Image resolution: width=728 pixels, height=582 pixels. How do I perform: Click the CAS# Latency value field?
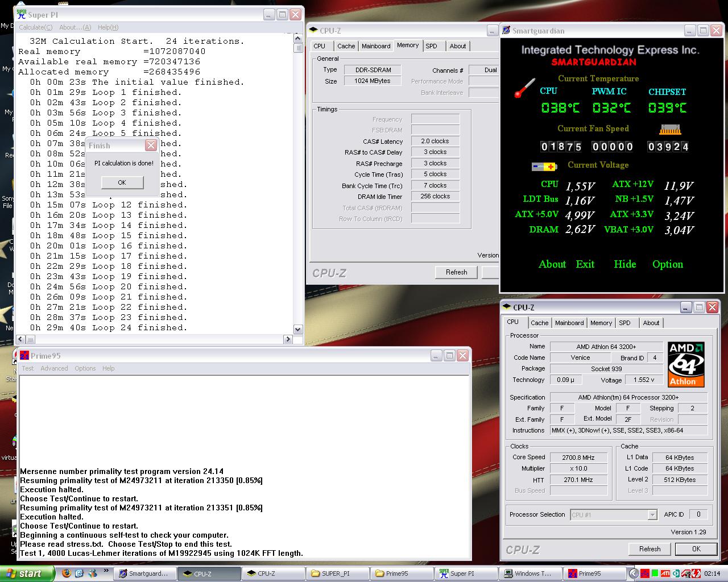coord(435,141)
